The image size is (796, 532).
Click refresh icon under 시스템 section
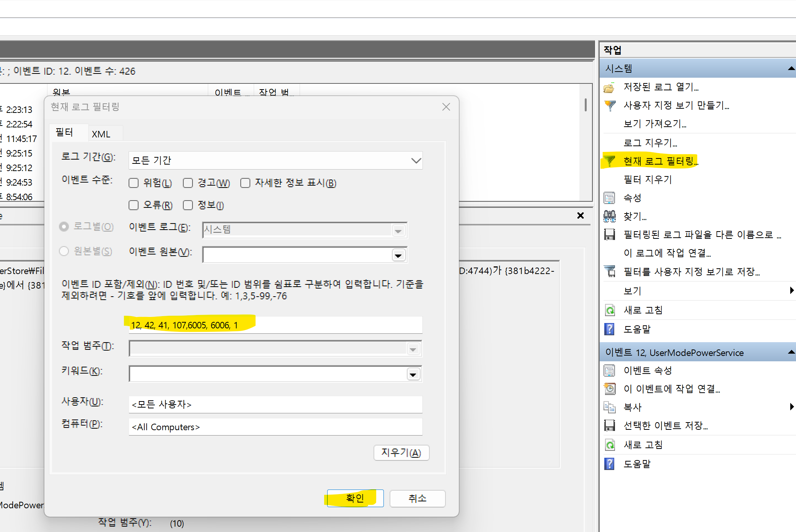coord(610,310)
